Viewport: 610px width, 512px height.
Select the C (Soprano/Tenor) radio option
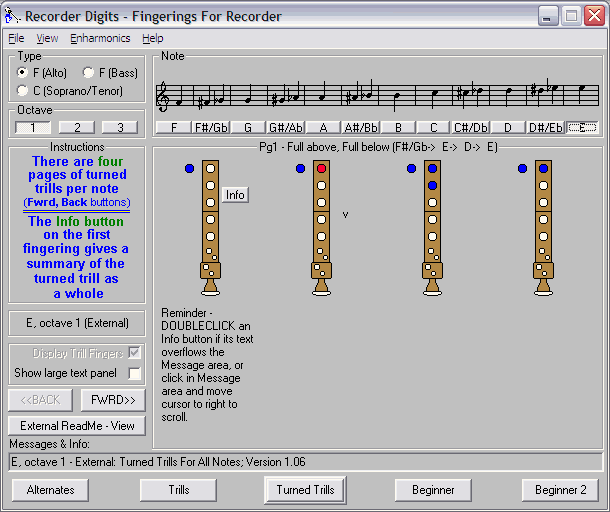23,90
